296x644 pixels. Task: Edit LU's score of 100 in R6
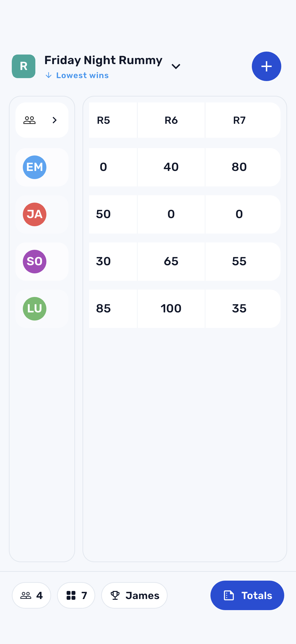pyautogui.click(x=171, y=308)
